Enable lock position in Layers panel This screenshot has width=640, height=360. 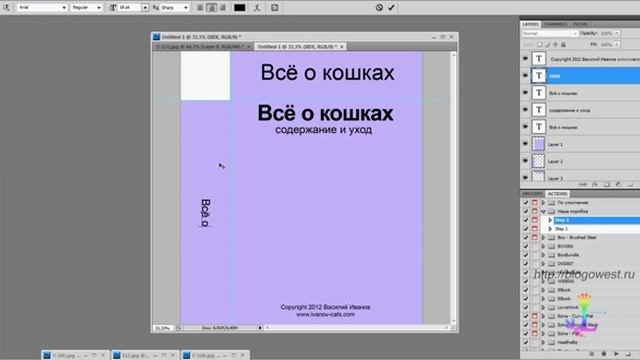point(556,44)
